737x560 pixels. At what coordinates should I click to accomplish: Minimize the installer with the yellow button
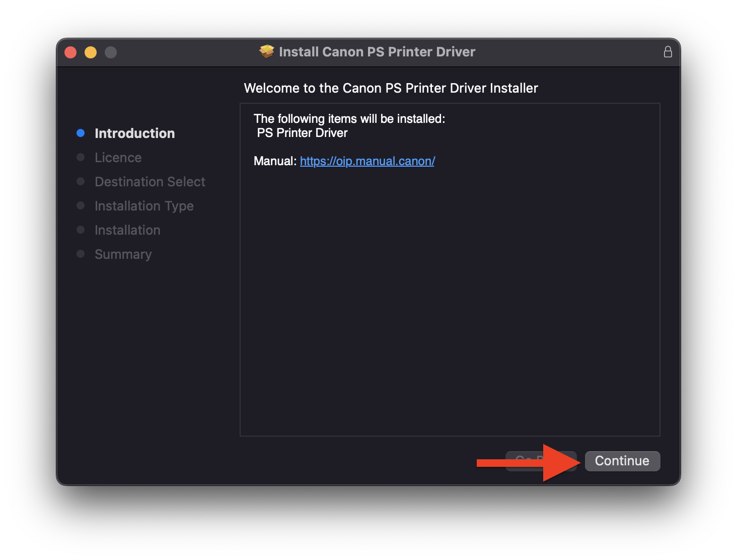click(91, 52)
